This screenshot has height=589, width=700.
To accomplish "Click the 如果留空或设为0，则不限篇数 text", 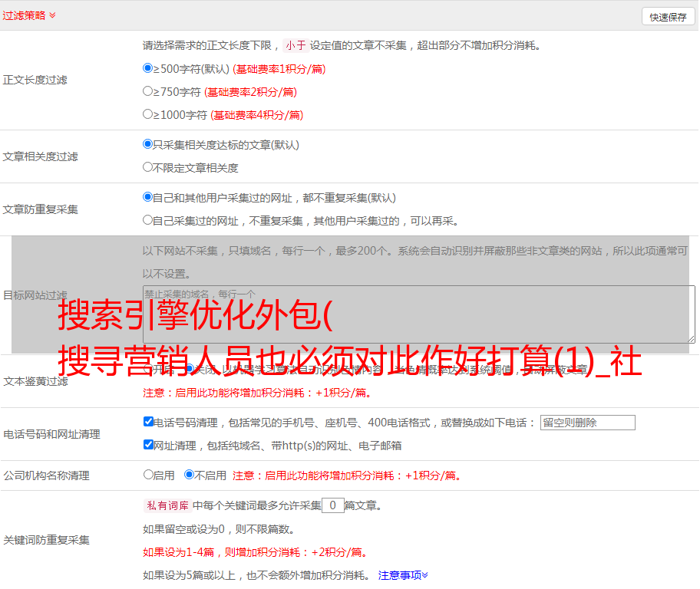I will pyautogui.click(x=219, y=530).
